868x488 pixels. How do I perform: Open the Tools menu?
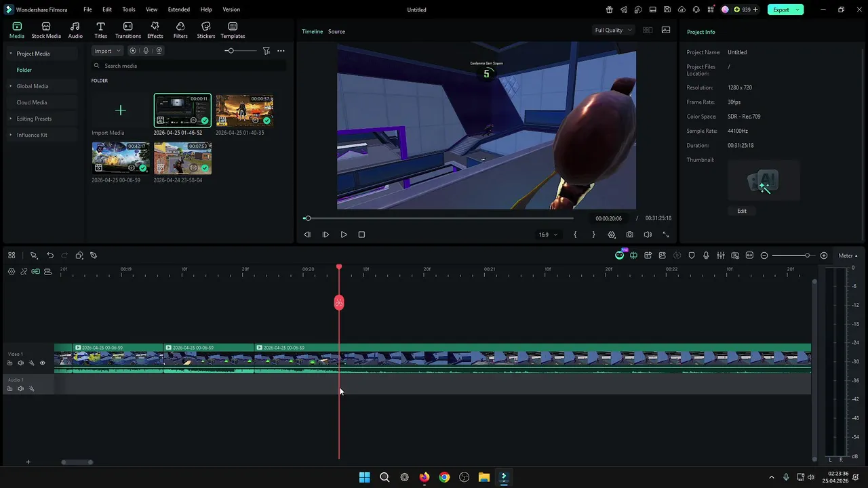coord(129,9)
